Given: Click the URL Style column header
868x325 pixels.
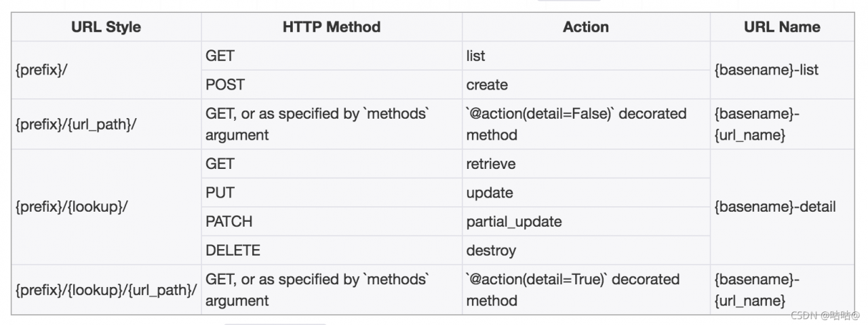Looking at the screenshot, I should coord(106,27).
